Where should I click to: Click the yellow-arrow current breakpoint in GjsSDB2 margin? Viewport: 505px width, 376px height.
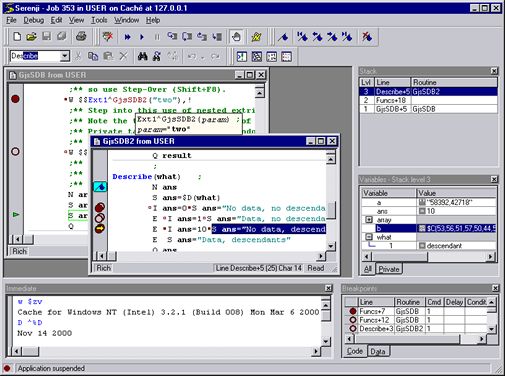100,229
